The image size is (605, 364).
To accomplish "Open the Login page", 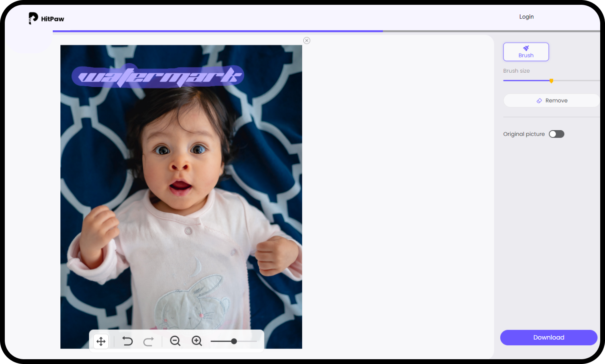I will 526,16.
